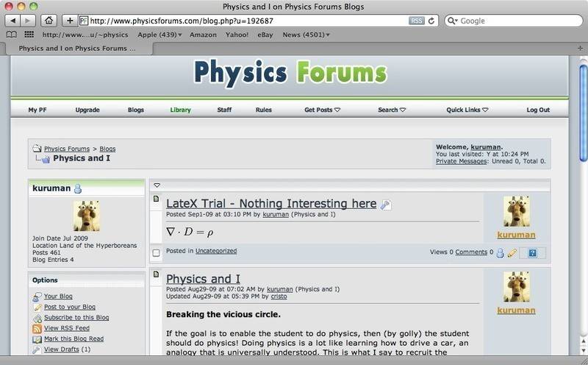Screen dimensions: 588x365
Task: Expand the Get Posts dropdown menu
Action: (322, 110)
